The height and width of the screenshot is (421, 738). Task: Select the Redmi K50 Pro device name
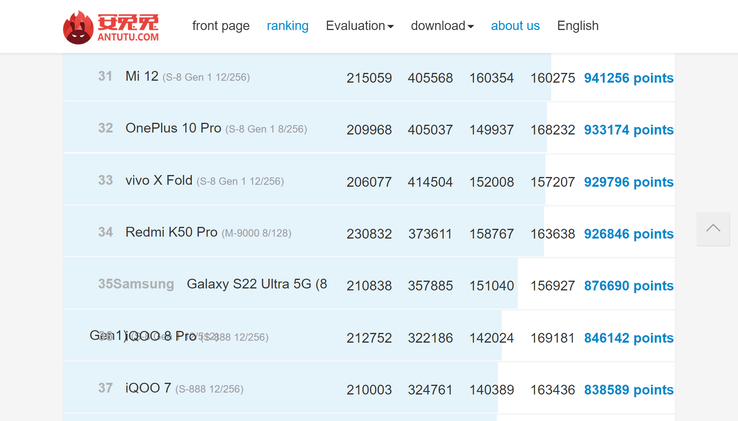[171, 232]
